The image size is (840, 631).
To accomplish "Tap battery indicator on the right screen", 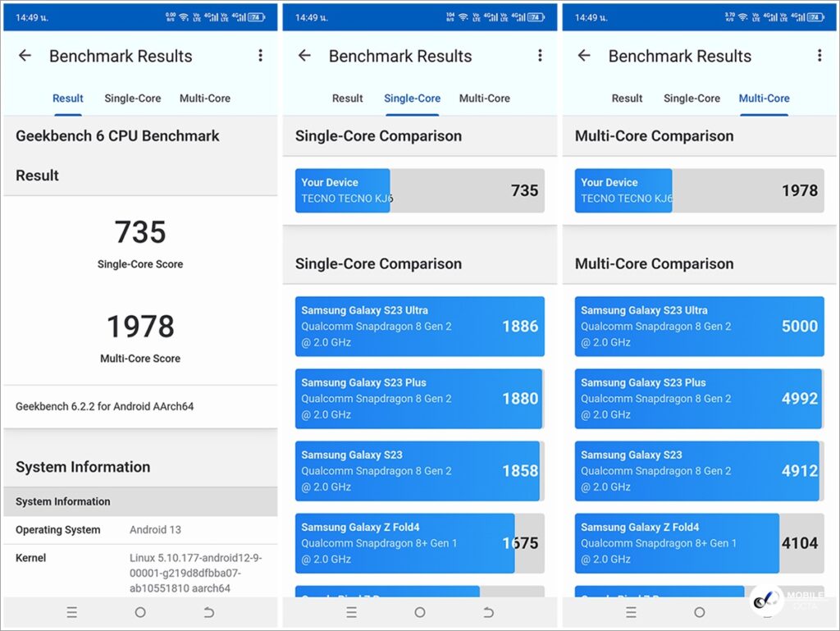I will click(x=815, y=17).
